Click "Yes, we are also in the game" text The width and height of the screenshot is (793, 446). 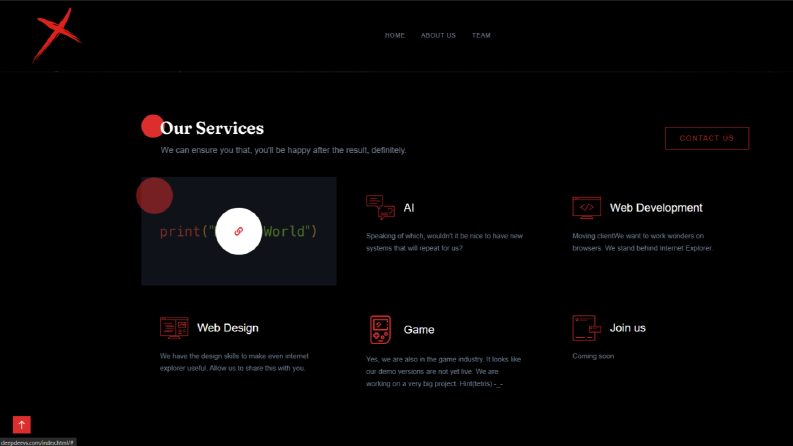click(x=444, y=371)
